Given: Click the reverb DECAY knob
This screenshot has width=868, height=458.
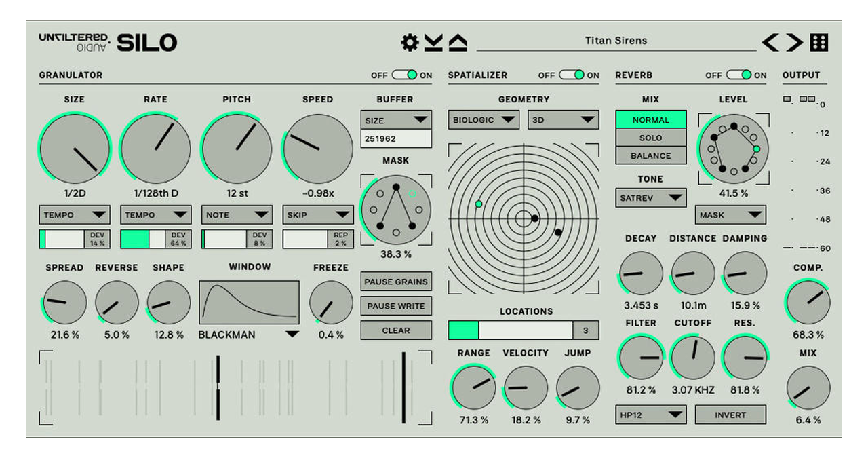Looking at the screenshot, I should pos(641,273).
